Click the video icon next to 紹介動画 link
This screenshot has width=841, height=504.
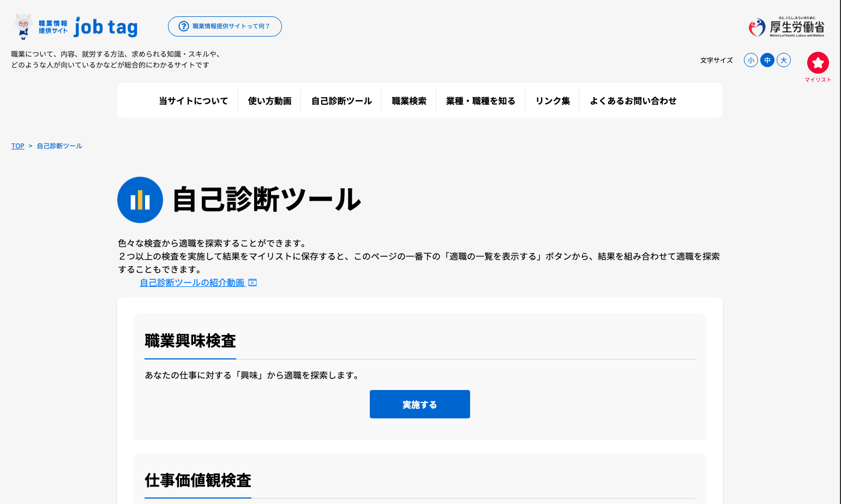pyautogui.click(x=253, y=283)
